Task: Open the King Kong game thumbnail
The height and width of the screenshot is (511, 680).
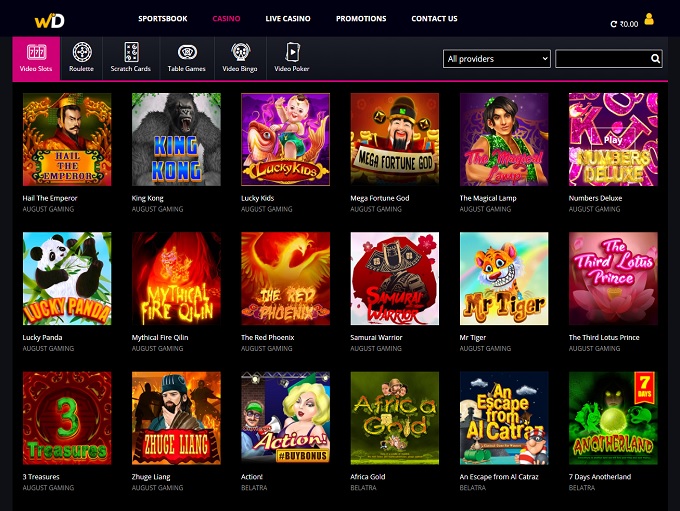Action: click(176, 139)
